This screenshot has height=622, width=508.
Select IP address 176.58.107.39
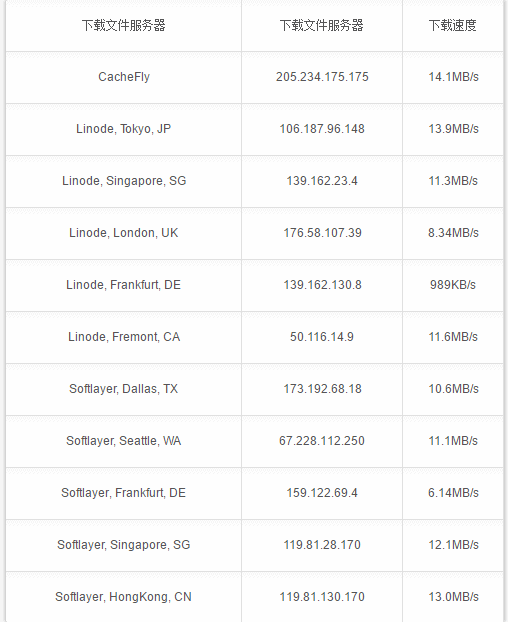coord(322,233)
